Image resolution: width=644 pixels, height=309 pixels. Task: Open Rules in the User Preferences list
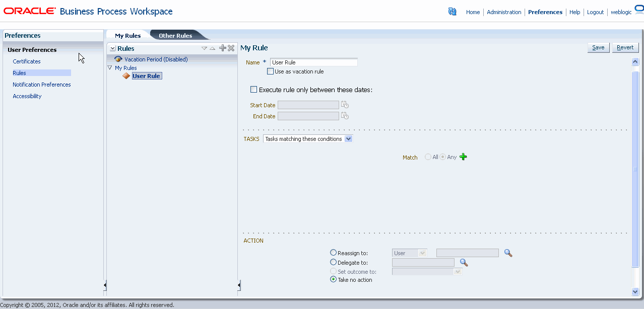(x=19, y=73)
